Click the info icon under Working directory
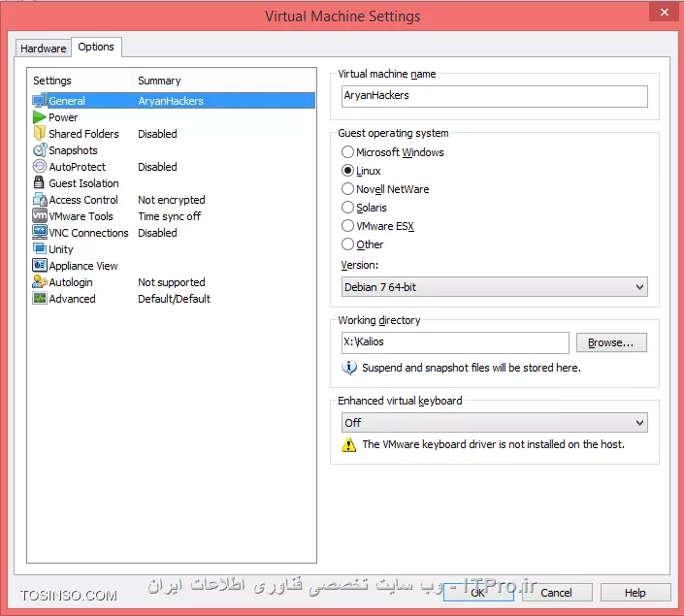684x616 pixels. (x=349, y=368)
